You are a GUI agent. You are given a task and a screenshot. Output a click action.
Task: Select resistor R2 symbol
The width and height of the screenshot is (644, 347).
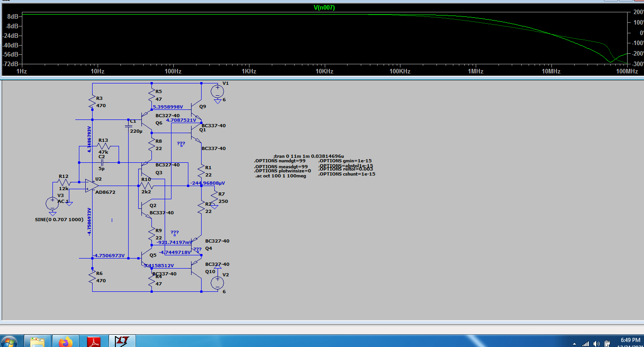[201, 207]
